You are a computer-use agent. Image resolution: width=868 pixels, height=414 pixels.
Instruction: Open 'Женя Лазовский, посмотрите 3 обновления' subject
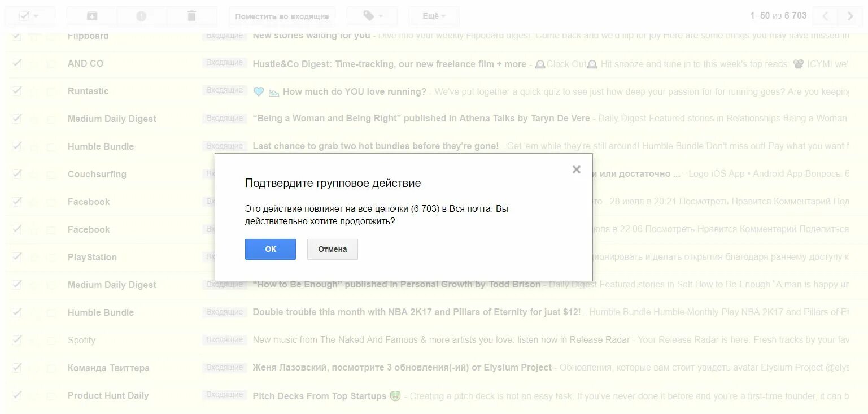coord(402,367)
